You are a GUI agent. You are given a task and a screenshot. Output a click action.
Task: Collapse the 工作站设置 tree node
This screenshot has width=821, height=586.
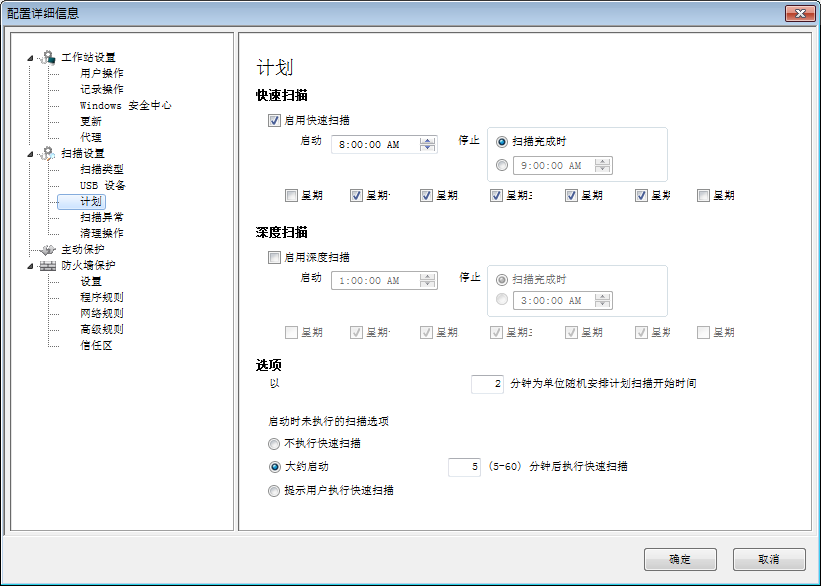coord(30,57)
